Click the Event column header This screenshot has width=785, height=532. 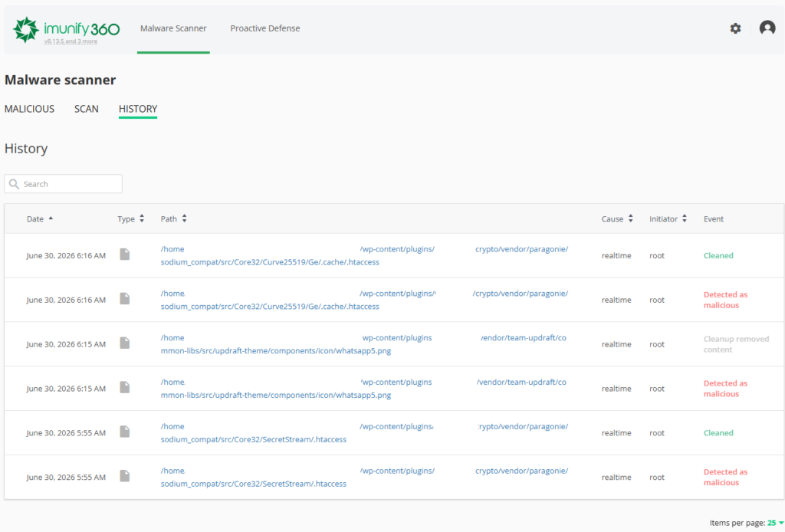714,218
